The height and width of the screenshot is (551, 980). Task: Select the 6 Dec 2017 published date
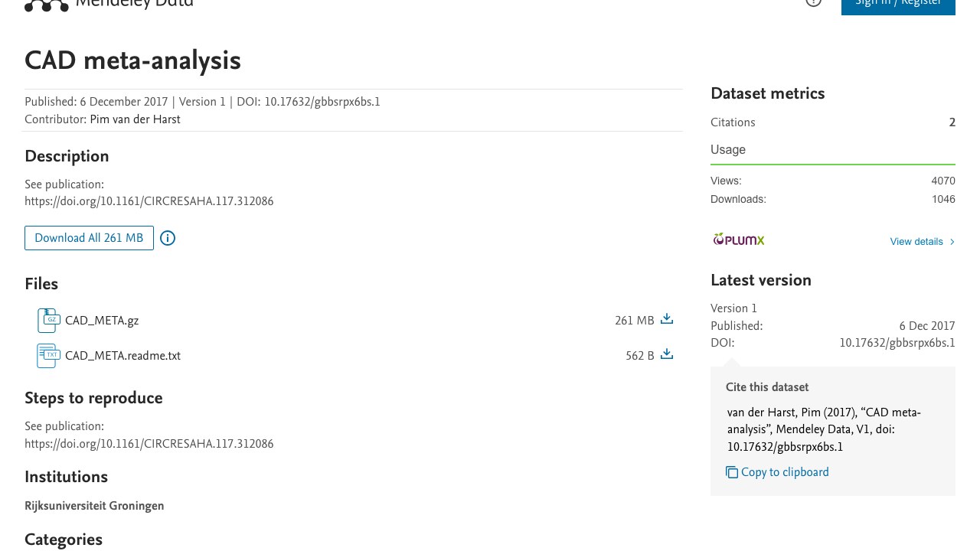[927, 326]
